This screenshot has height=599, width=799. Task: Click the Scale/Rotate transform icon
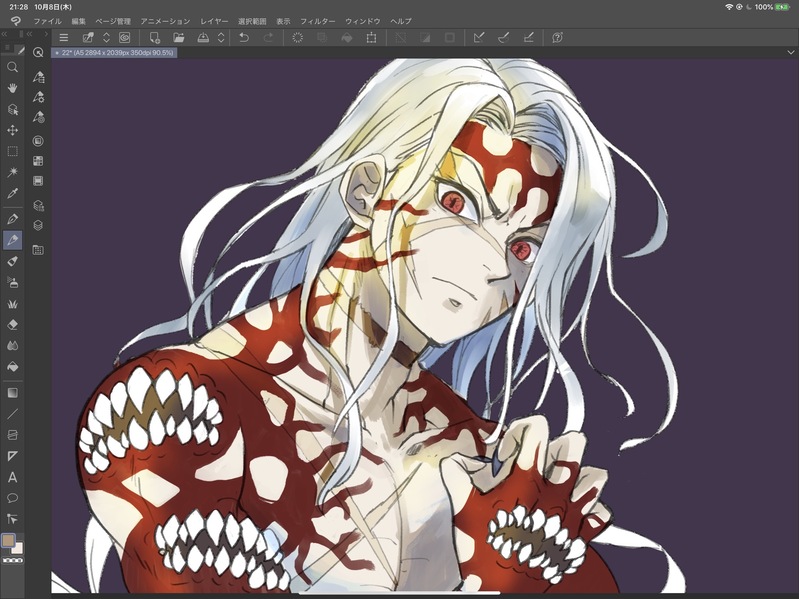coord(371,38)
